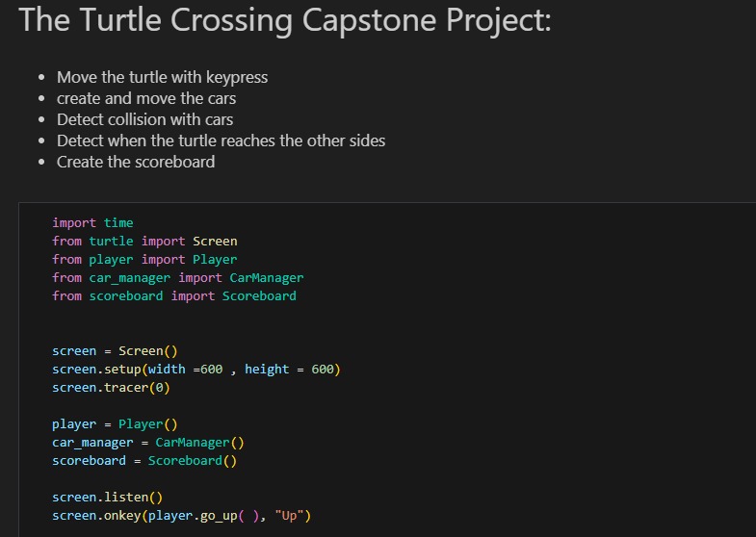
Task: Click bullet 'Move the turtle with keypress'
Action: coord(162,78)
